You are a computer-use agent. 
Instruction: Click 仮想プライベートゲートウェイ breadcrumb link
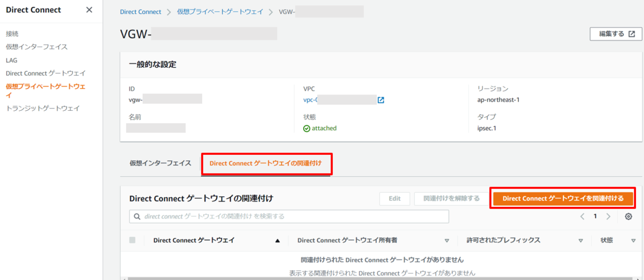[x=220, y=12]
